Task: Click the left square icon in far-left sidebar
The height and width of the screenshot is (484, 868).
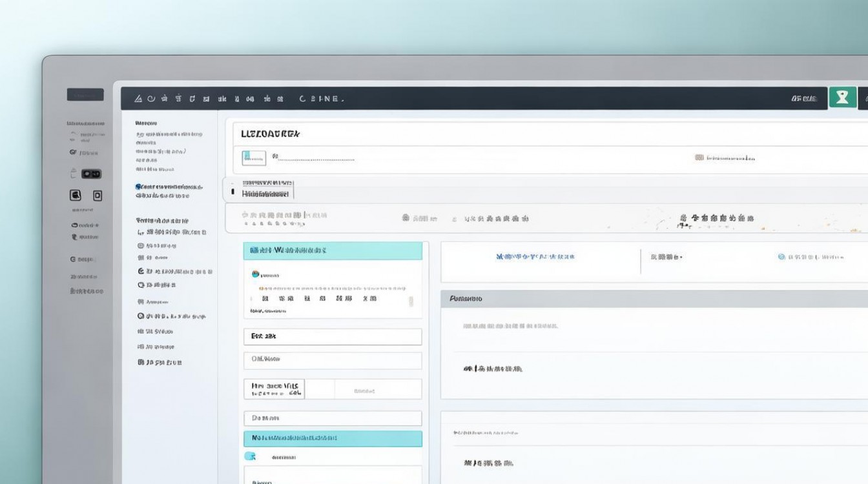Action: [76, 195]
